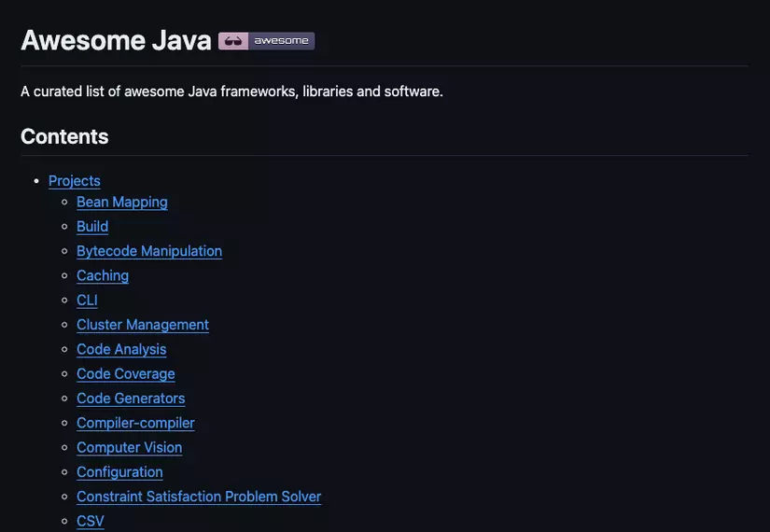The image size is (770, 532).
Task: Jump to the CSV section
Action: click(91, 521)
